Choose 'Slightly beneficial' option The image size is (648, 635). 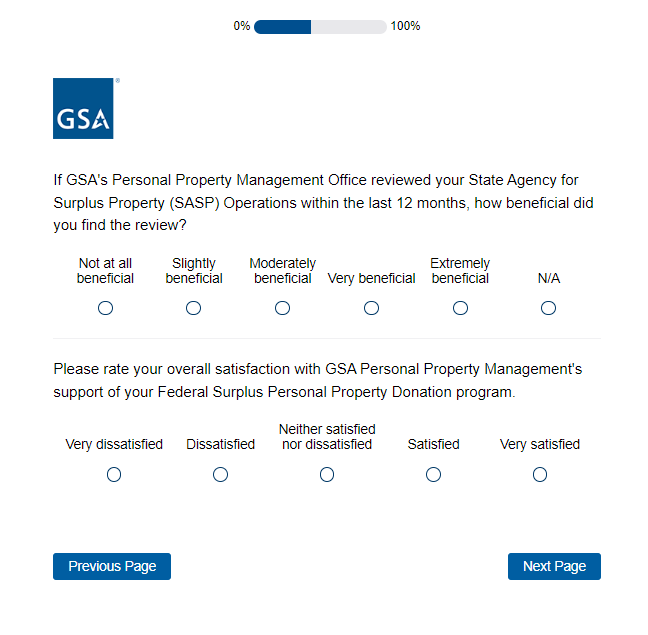point(194,308)
